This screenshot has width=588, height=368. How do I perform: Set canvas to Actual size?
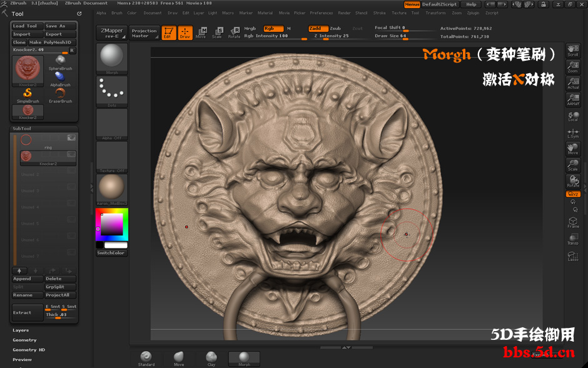coord(572,84)
